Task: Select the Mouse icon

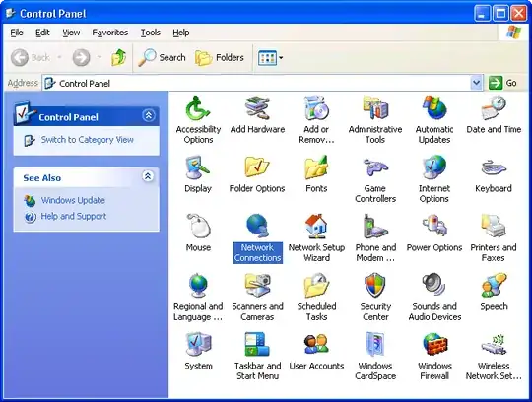Action: (x=198, y=234)
